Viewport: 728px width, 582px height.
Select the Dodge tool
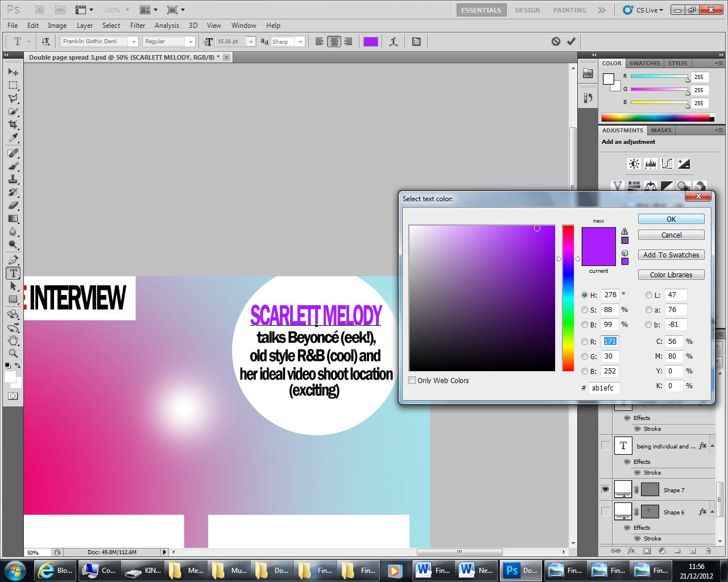click(13, 244)
